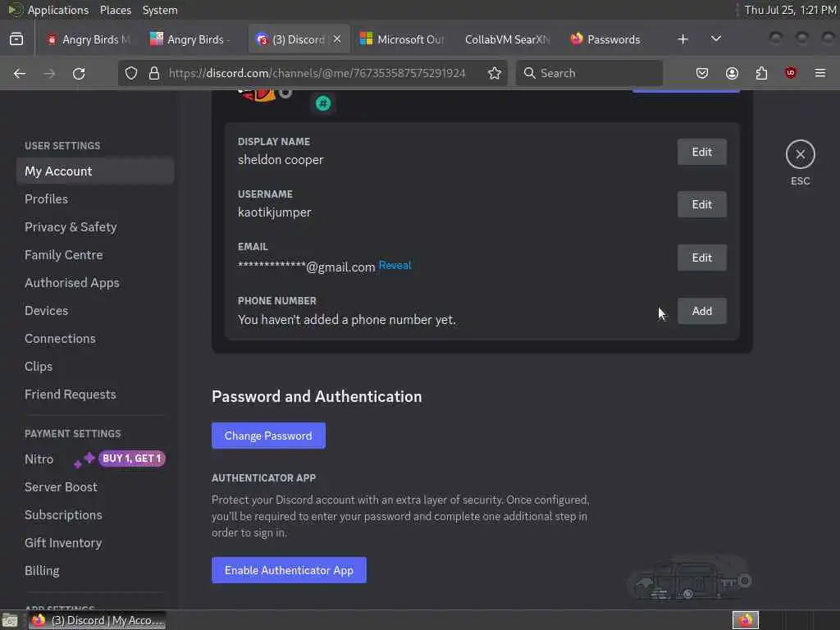Open Family Centre settings

coord(95,254)
